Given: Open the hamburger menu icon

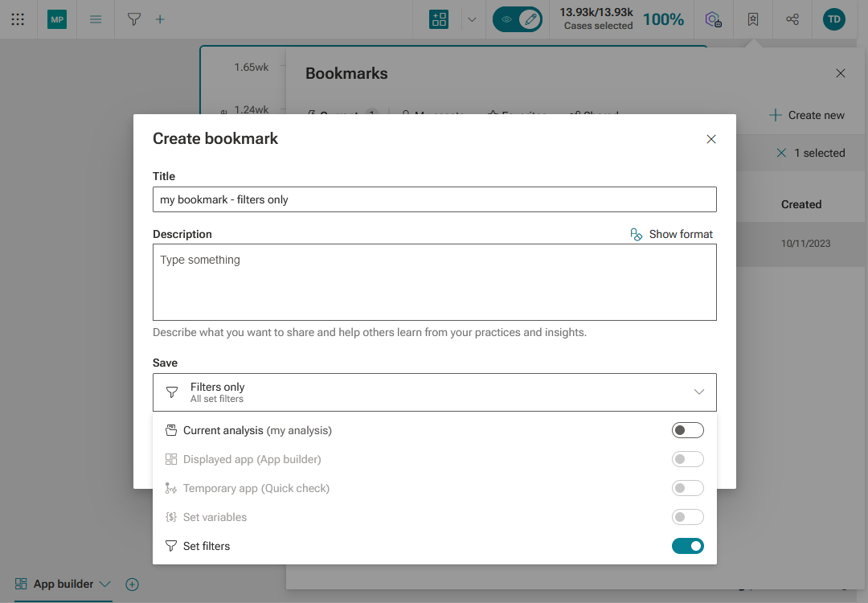Looking at the screenshot, I should [96, 19].
